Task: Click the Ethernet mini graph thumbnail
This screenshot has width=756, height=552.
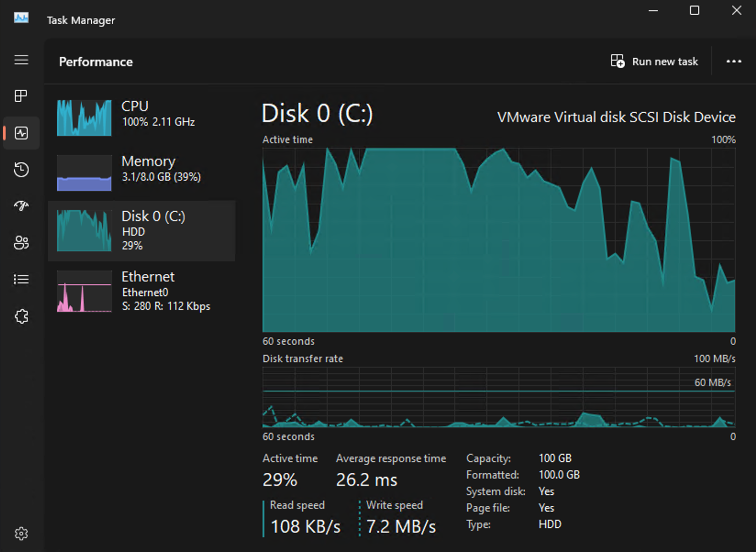Action: pos(84,291)
